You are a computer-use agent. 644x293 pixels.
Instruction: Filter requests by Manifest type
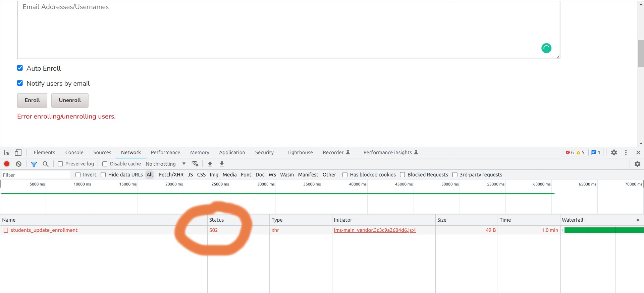(x=308, y=174)
